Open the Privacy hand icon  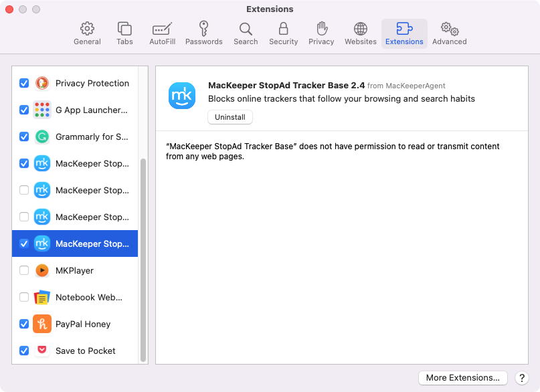(322, 28)
